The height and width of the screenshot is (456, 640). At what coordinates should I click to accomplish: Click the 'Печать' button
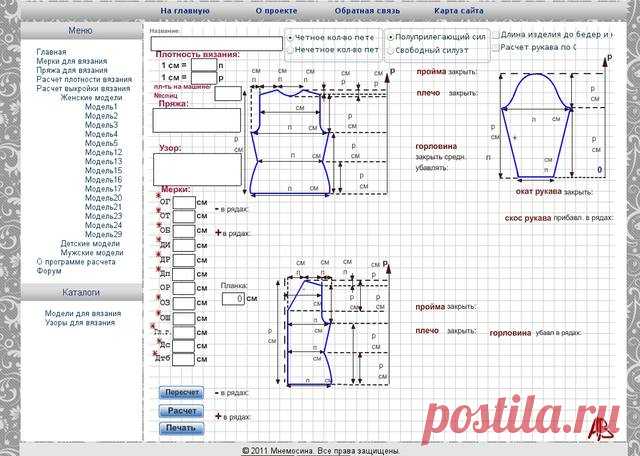[x=181, y=428]
